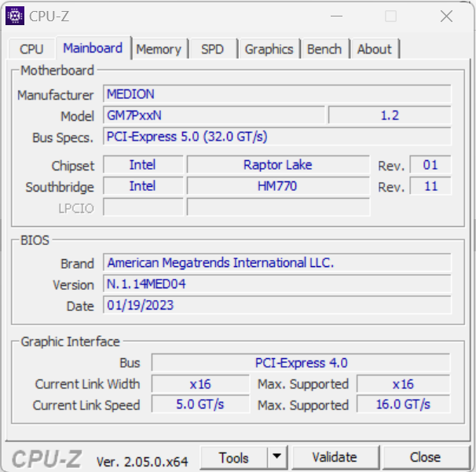This screenshot has width=476, height=472.
Task: Click the Chipset Rev. value 01
Action: pyautogui.click(x=430, y=165)
